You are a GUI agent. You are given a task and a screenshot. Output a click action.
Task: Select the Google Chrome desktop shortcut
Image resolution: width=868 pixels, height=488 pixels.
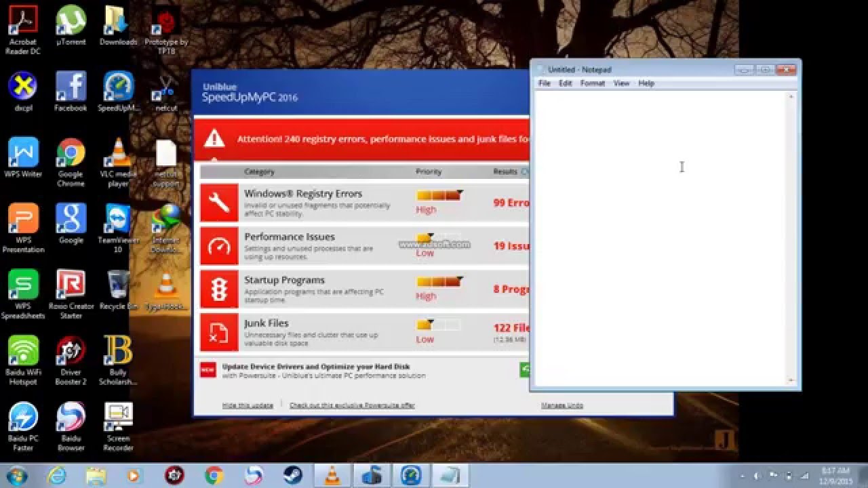coord(71,163)
